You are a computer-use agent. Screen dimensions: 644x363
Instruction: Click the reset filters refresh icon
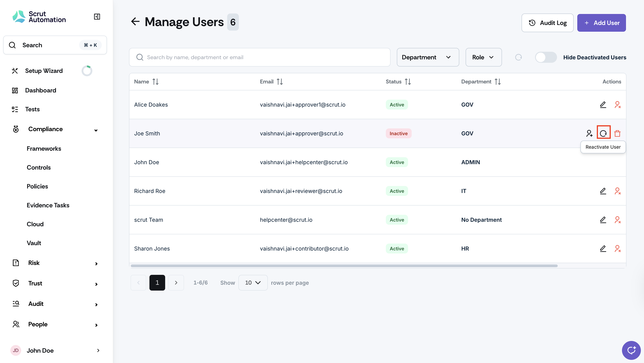pyautogui.click(x=518, y=57)
